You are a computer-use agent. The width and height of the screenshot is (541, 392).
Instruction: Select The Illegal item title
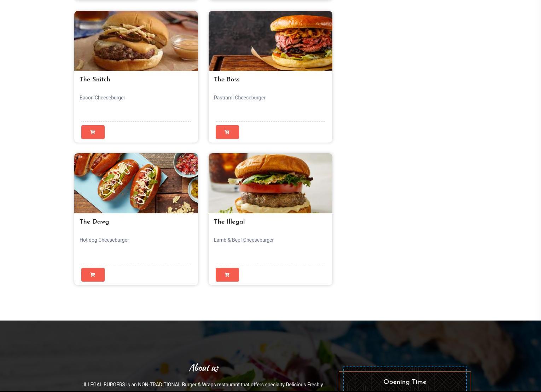point(229,222)
